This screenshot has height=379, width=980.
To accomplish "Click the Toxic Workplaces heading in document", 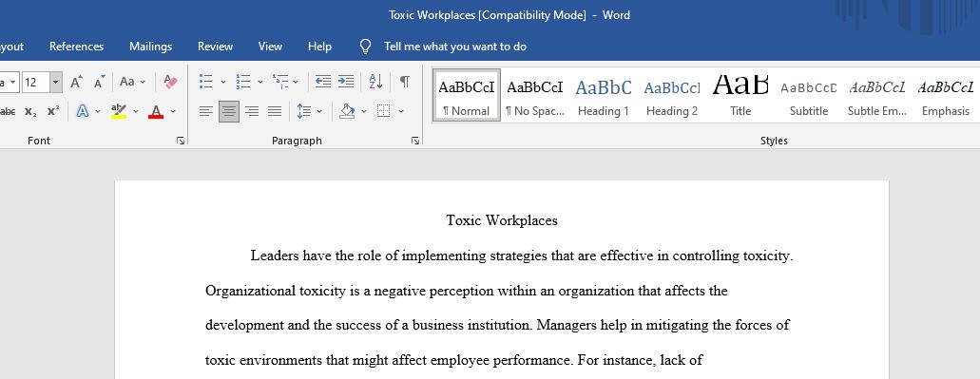I will (502, 220).
